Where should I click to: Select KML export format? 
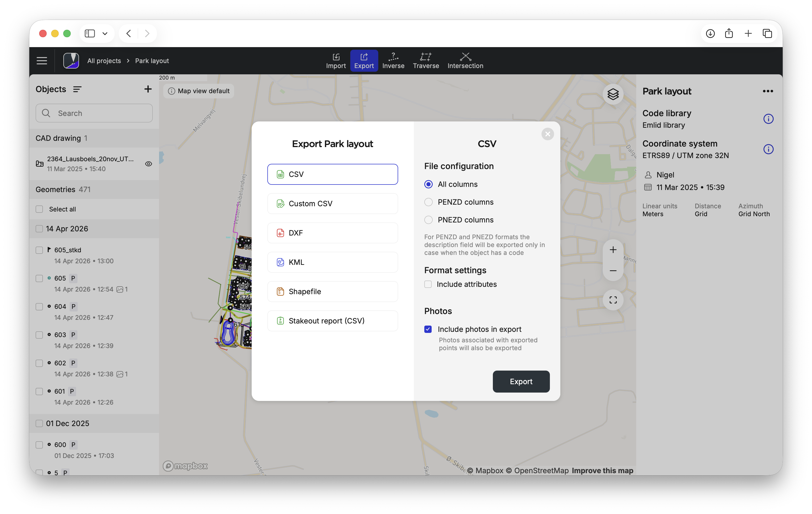point(332,262)
